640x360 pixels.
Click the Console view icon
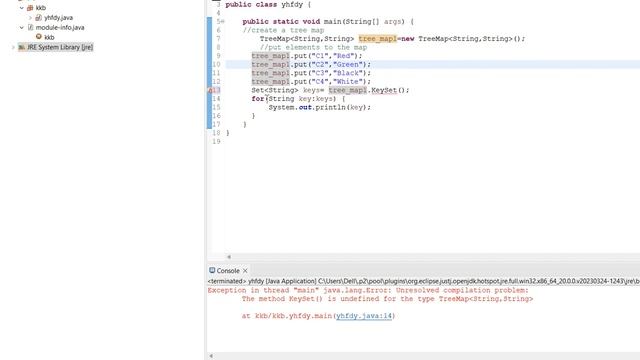pos(212,270)
